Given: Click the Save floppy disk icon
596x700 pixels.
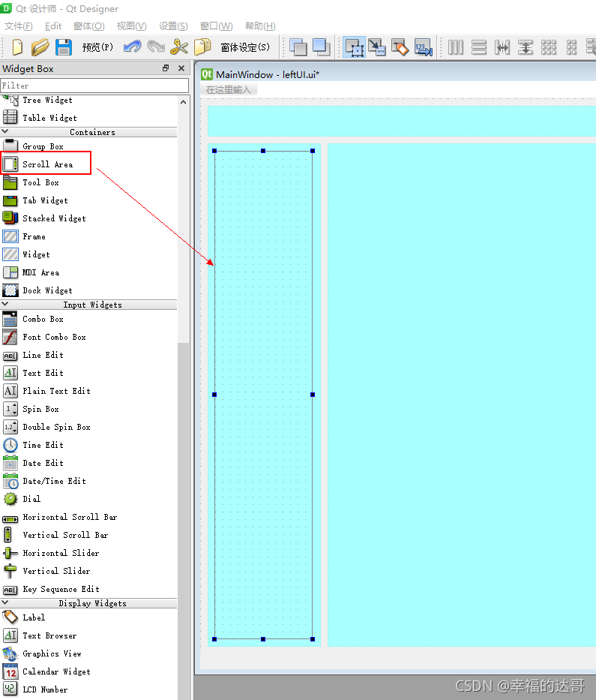Looking at the screenshot, I should point(63,47).
